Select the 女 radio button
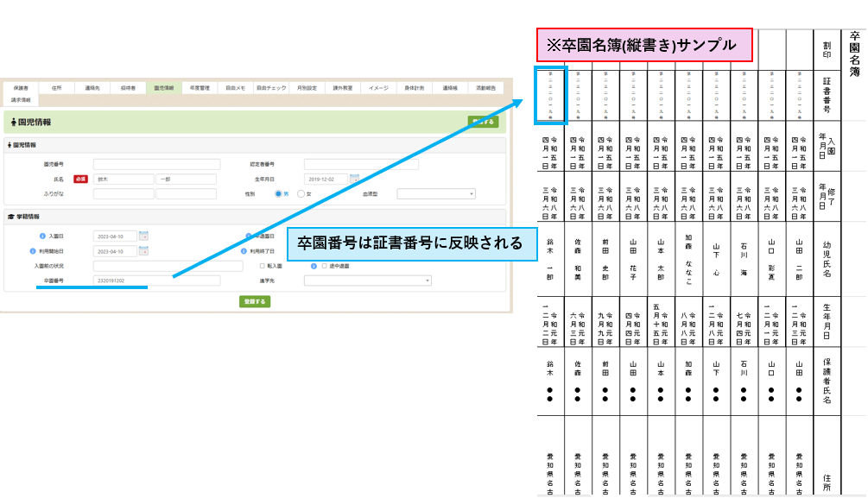Image resolution: width=868 pixels, height=498 pixels. 300,194
